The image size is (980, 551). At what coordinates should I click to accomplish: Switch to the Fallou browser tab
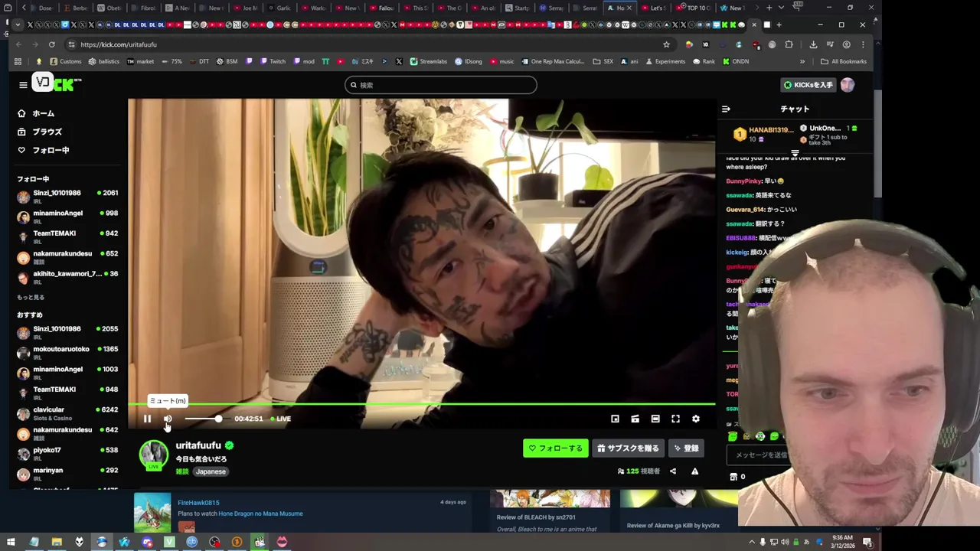(382, 8)
